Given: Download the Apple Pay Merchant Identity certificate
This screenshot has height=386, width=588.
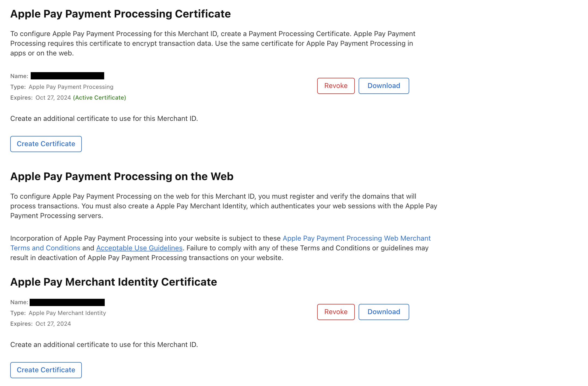Looking at the screenshot, I should 384,312.
